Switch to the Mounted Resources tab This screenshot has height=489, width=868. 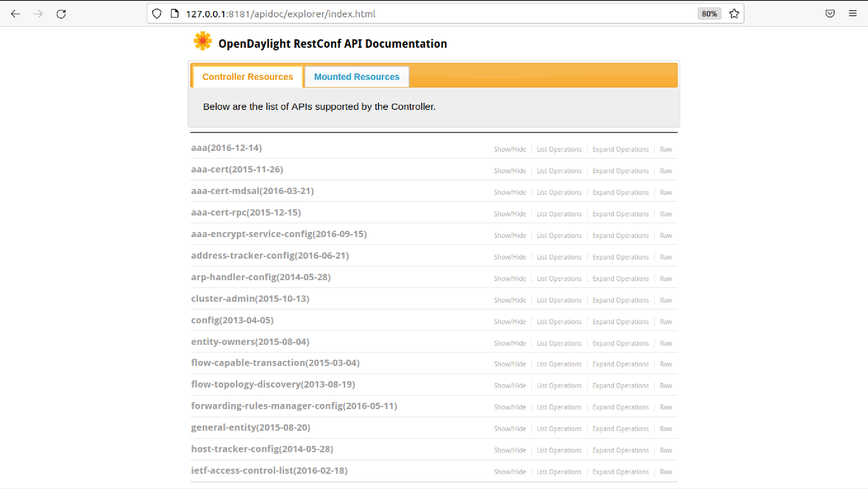point(356,77)
